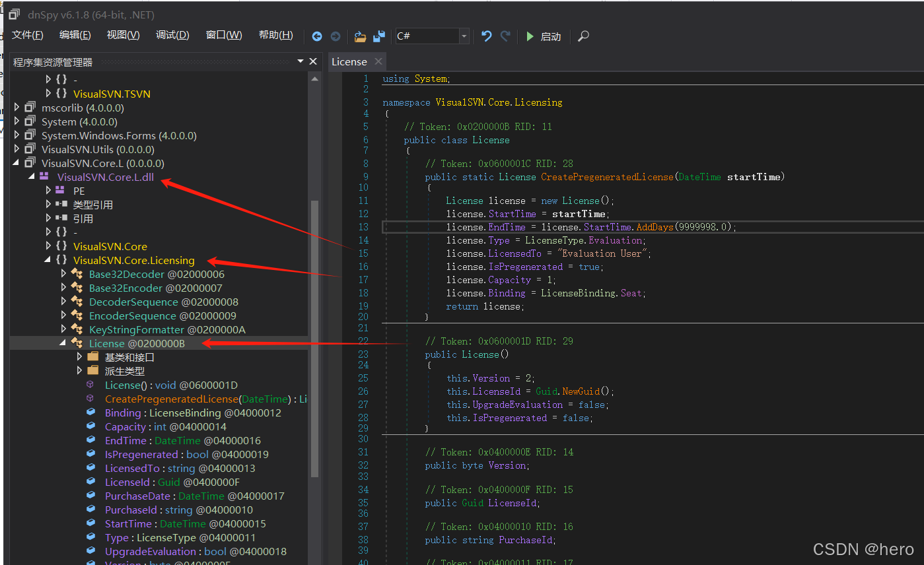Screen dimensions: 924x565
Task: Click the assembly explorer vertical scrollbar
Action: click(x=314, y=338)
